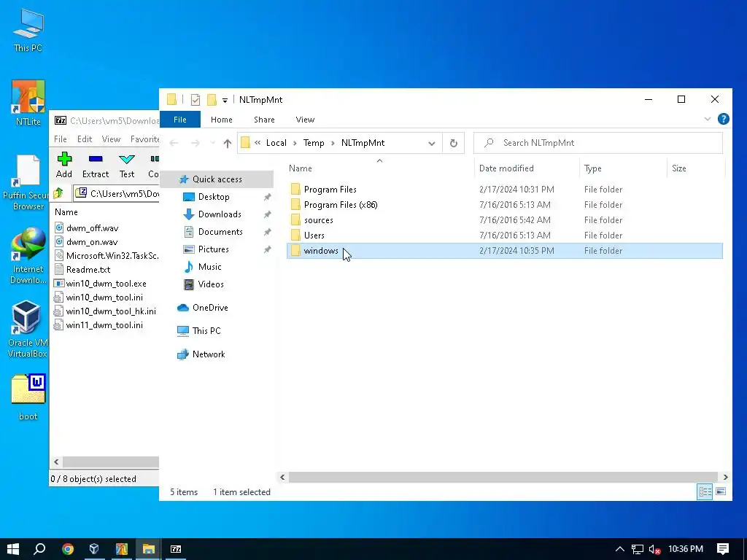Open This PC desktop icon

click(x=28, y=30)
